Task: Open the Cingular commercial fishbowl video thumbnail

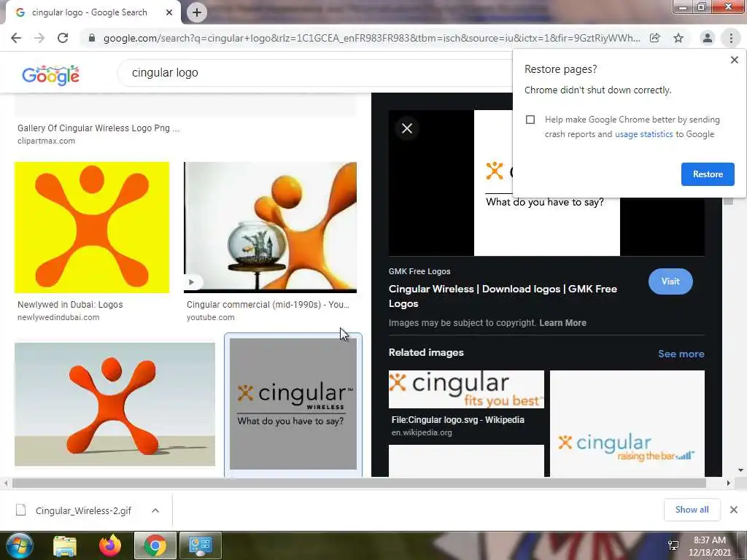Action: tap(270, 227)
